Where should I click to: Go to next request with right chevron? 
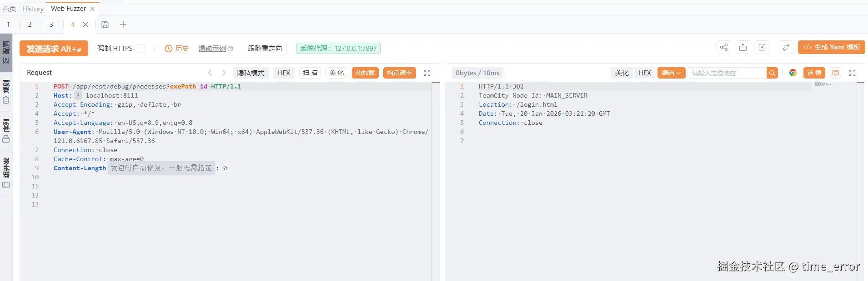point(224,73)
